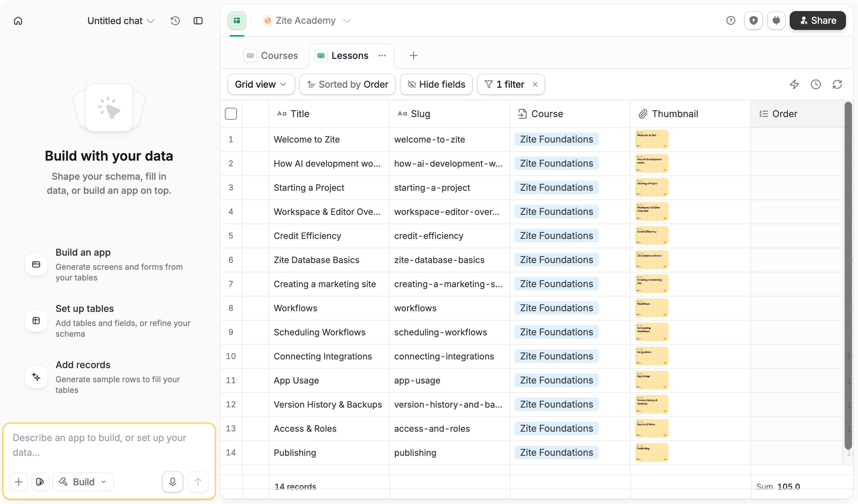Image resolution: width=858 pixels, height=504 pixels.
Task: Open the help question mark icon
Action: [731, 20]
